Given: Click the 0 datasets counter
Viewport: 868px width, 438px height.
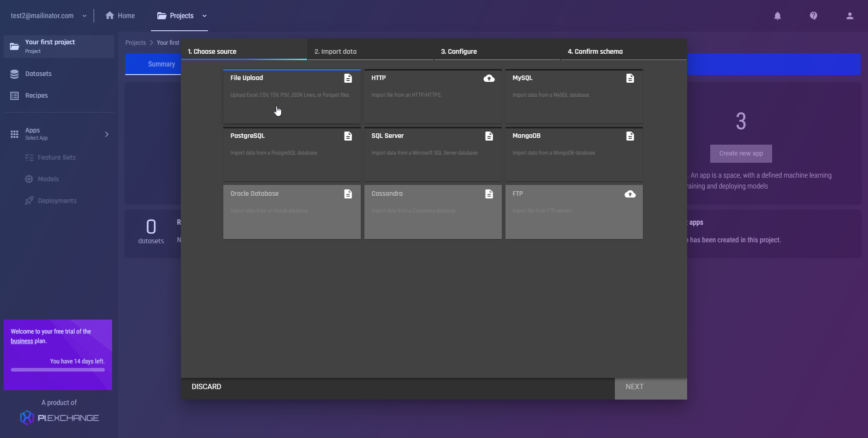Looking at the screenshot, I should point(151,232).
